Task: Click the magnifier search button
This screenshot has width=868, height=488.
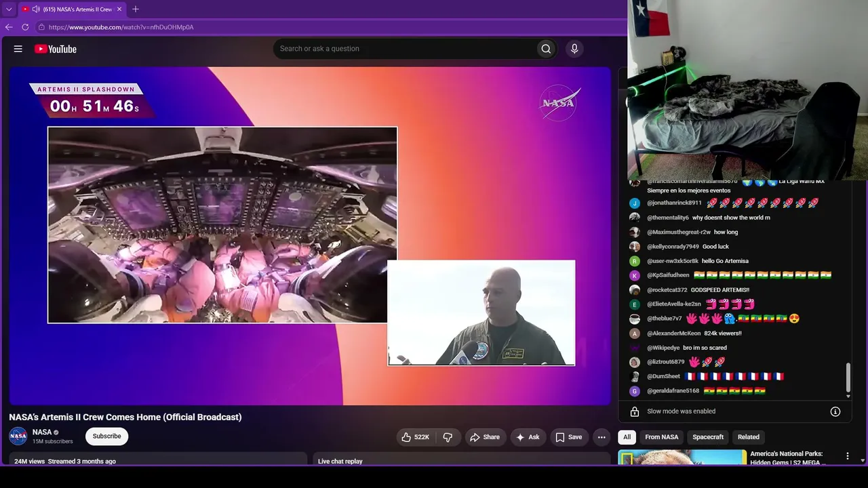Action: pyautogui.click(x=546, y=49)
